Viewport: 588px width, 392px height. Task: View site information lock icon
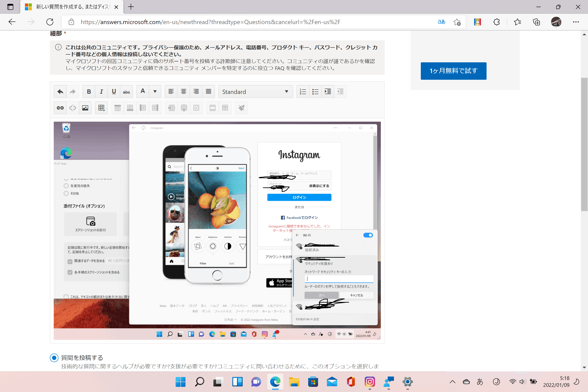pyautogui.click(x=71, y=22)
